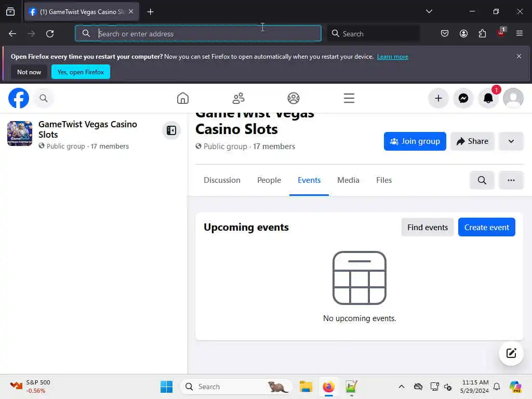
Task: Open the Friends icon in top navigation
Action: click(238, 98)
